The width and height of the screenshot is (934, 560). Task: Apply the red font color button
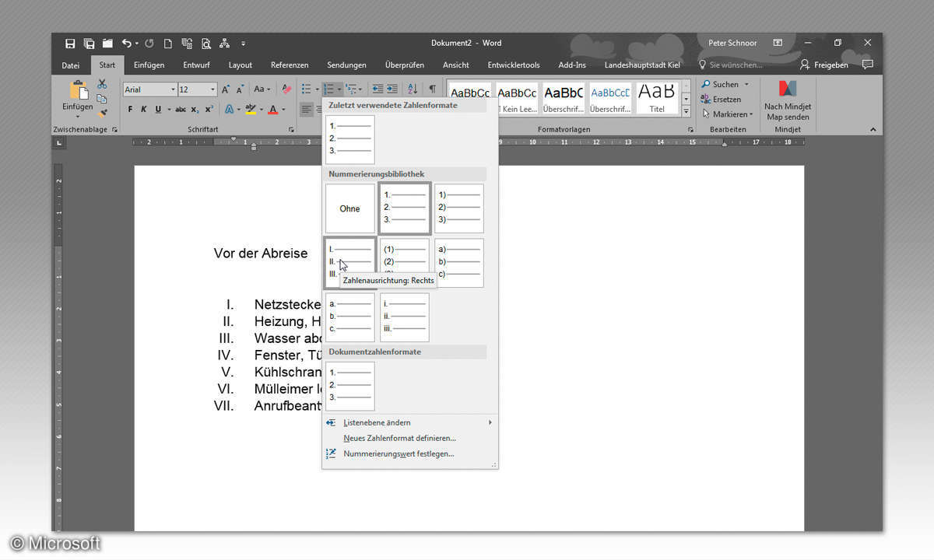272,110
